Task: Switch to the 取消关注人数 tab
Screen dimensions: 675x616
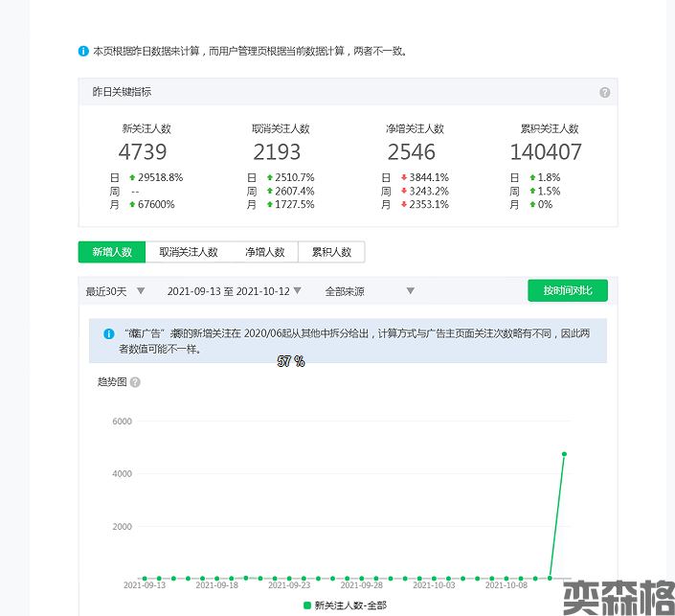Action: [x=189, y=252]
